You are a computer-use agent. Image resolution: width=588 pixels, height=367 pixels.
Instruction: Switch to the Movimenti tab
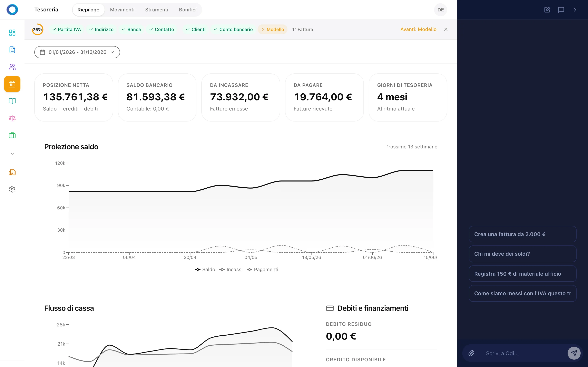[x=122, y=10]
